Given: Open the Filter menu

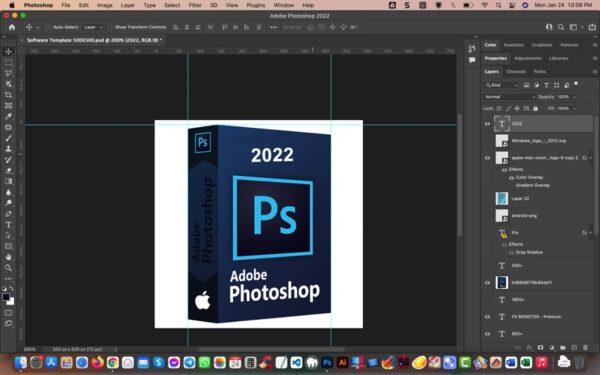Looking at the screenshot, I should click(x=195, y=5).
